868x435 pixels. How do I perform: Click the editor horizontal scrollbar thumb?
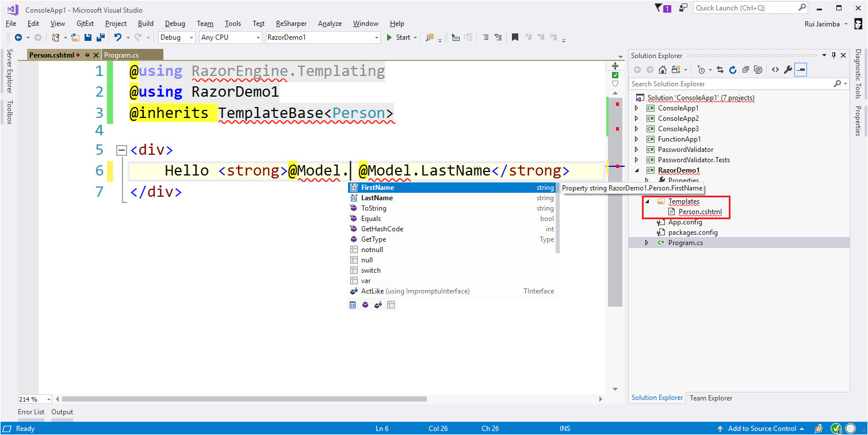(x=244, y=399)
